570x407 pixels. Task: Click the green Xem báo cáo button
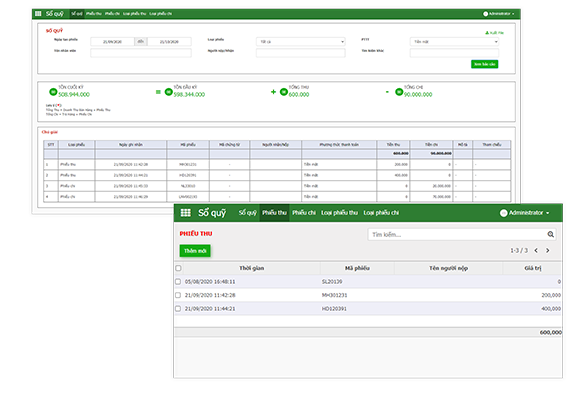point(485,64)
